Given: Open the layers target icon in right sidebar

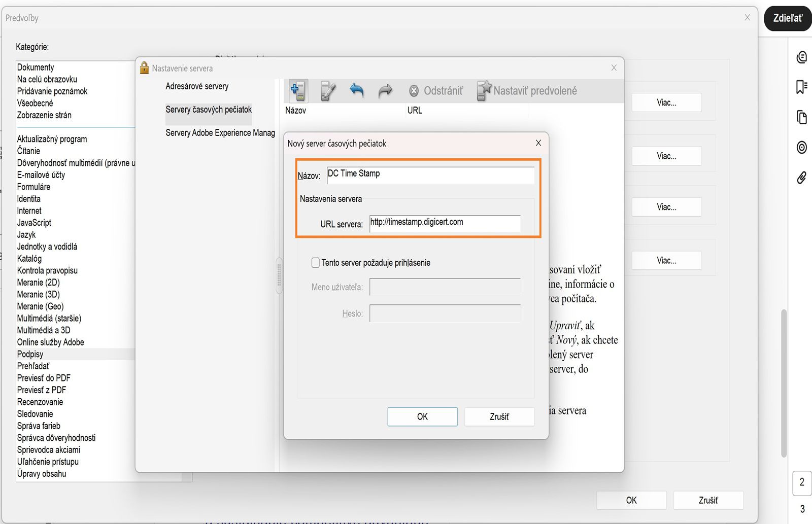Looking at the screenshot, I should coord(801,147).
